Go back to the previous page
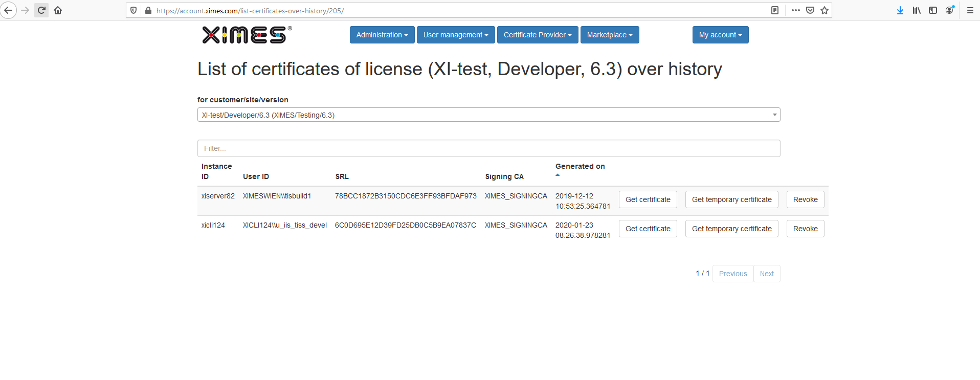This screenshot has width=980, height=380. 8,10
